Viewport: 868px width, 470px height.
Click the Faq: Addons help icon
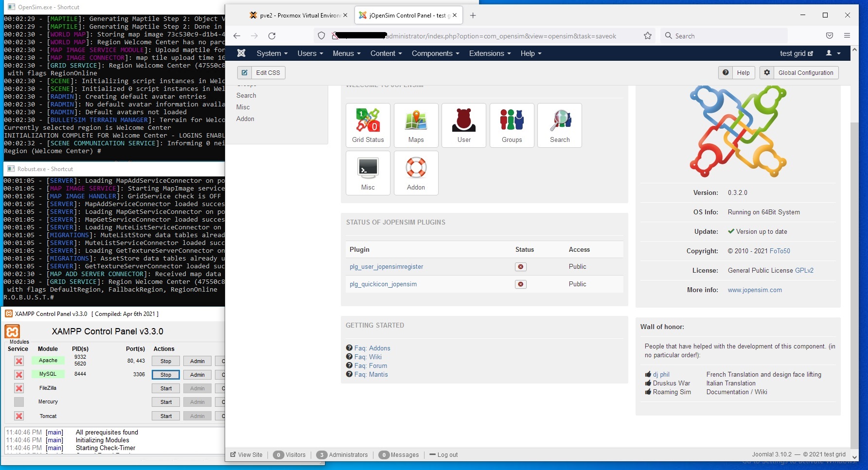tap(349, 348)
